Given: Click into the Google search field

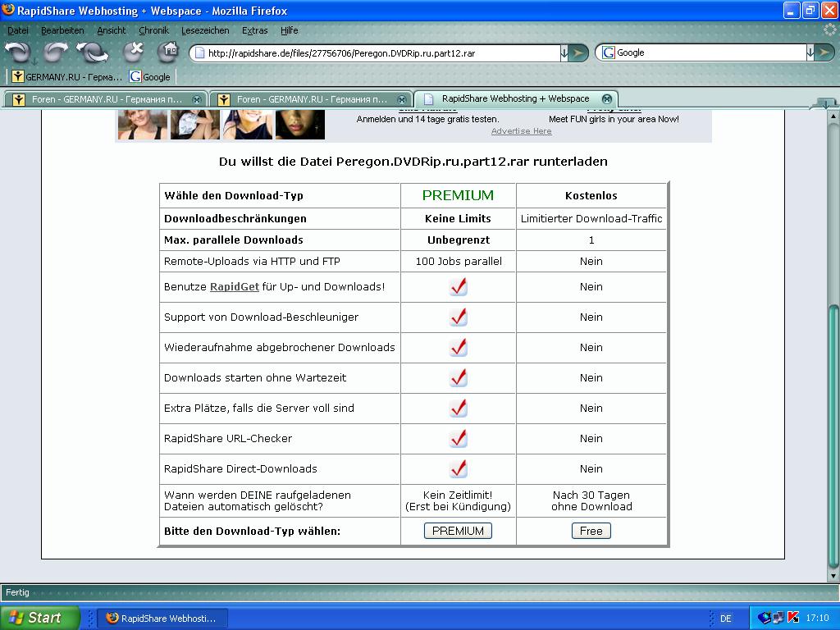Looking at the screenshot, I should point(710,52).
